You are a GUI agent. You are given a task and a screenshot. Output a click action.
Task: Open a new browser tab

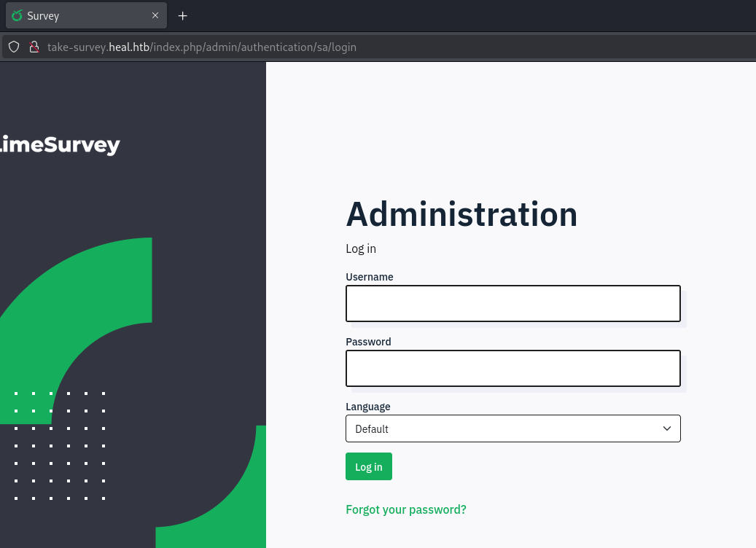point(182,16)
